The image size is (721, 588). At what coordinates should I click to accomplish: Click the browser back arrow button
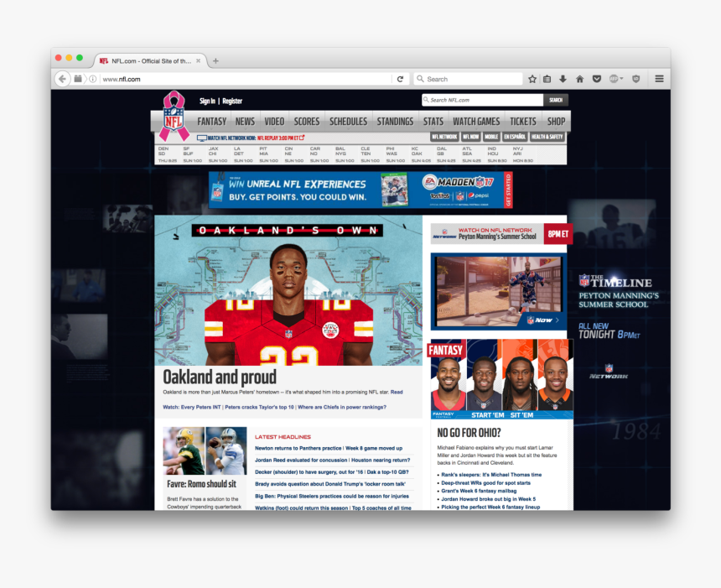pyautogui.click(x=63, y=79)
